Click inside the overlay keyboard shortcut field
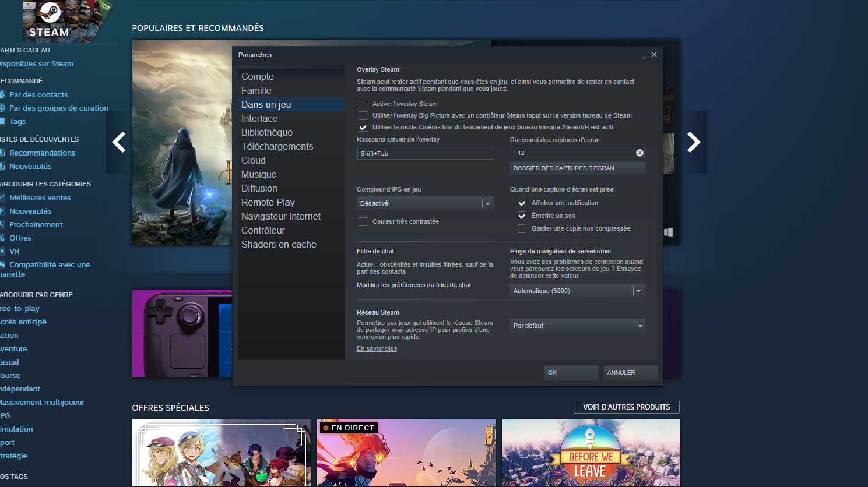The image size is (868, 487). click(x=424, y=153)
